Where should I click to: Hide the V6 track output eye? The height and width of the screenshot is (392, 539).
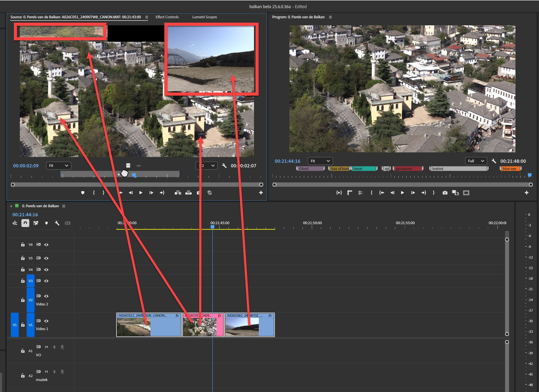46,244
